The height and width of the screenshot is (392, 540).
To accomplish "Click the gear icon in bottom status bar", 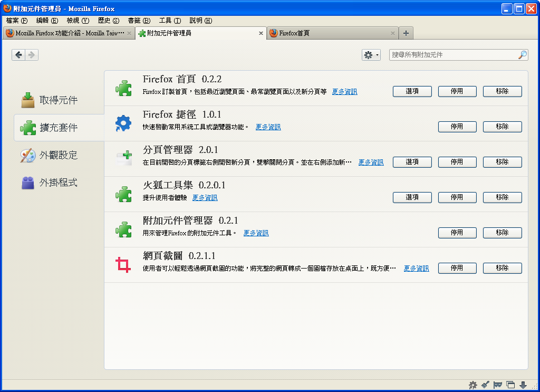I will pyautogui.click(x=473, y=385).
